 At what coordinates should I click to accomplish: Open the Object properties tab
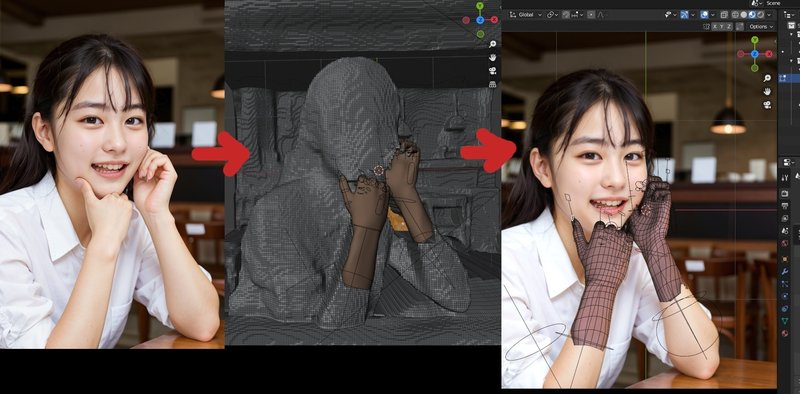coord(785,259)
